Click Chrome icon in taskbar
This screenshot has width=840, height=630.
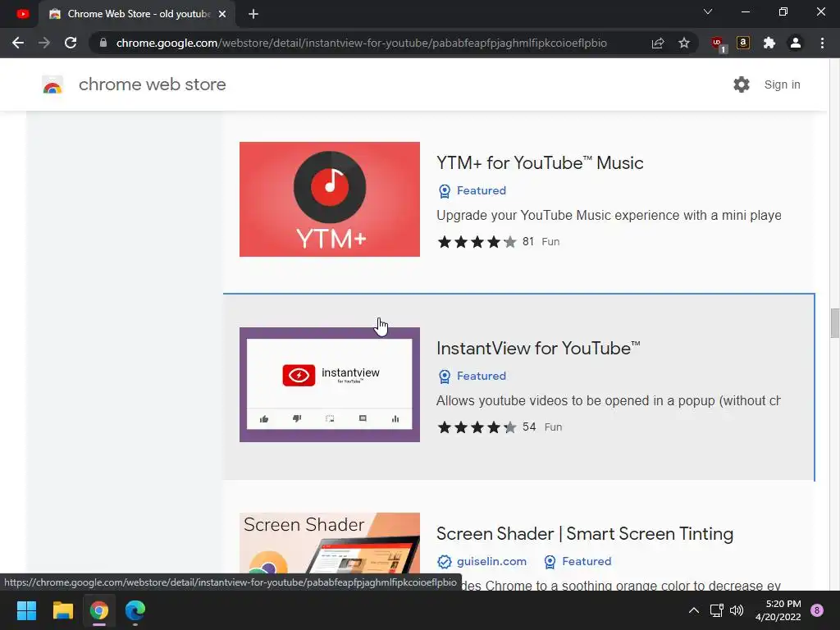point(99,610)
